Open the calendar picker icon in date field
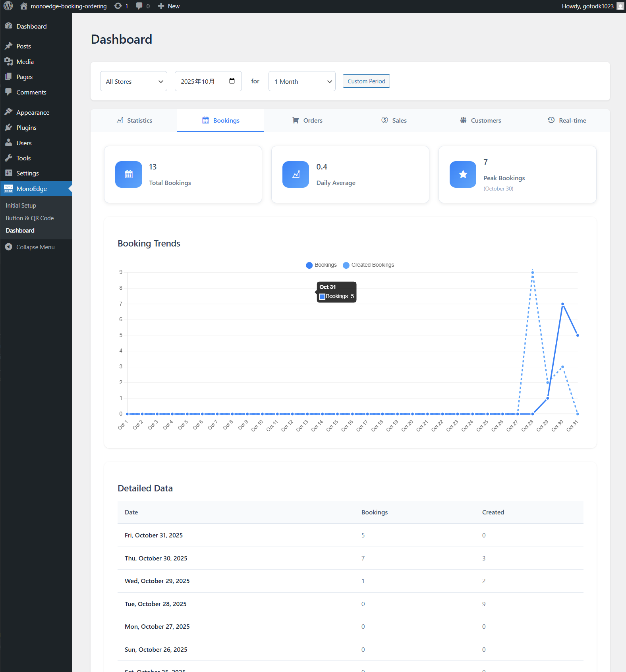626x672 pixels. (232, 81)
